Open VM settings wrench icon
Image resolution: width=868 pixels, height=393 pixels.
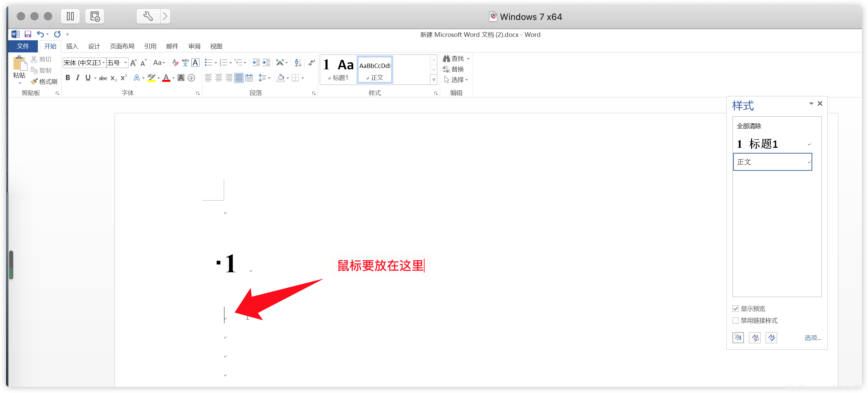148,16
